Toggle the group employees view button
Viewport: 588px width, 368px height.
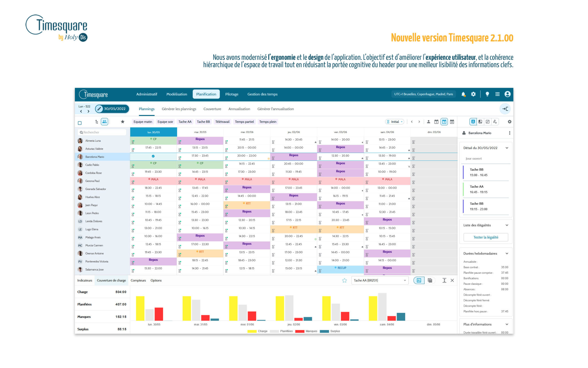click(x=105, y=122)
